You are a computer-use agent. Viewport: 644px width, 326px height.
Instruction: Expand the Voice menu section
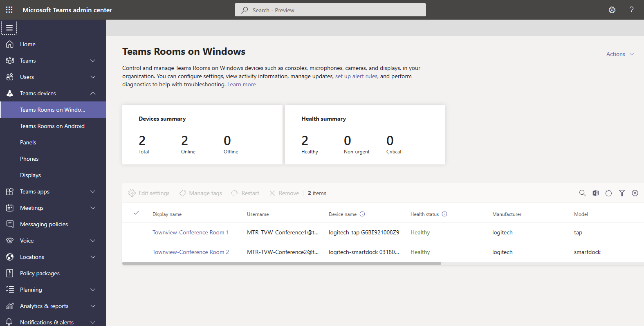(93, 241)
